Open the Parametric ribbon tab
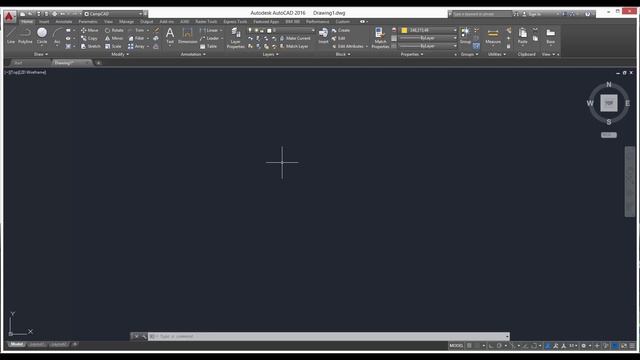This screenshot has width=640, height=360. point(88,22)
